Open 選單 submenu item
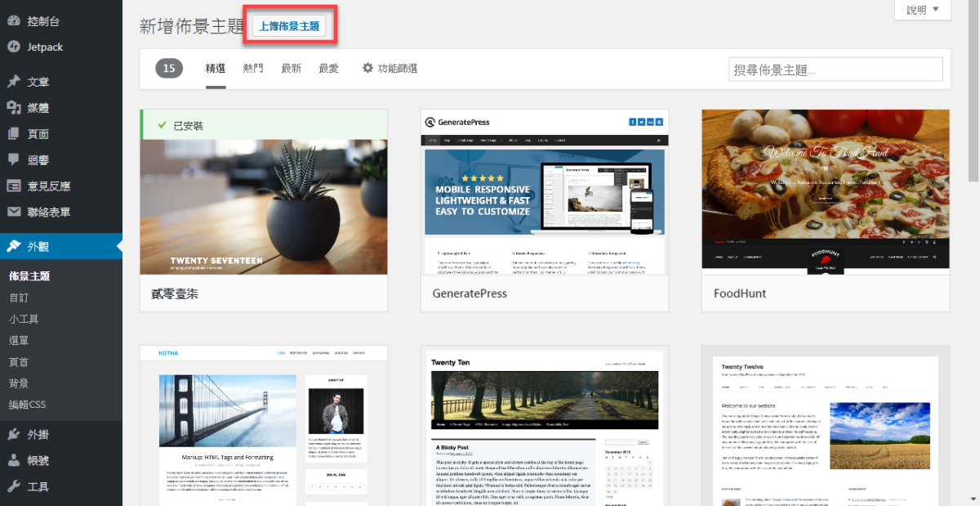 [19, 340]
